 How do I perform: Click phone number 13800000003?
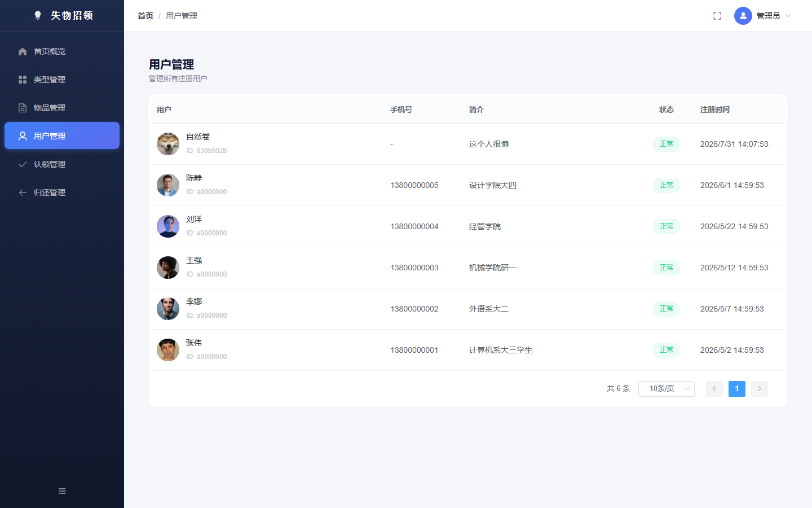(414, 268)
